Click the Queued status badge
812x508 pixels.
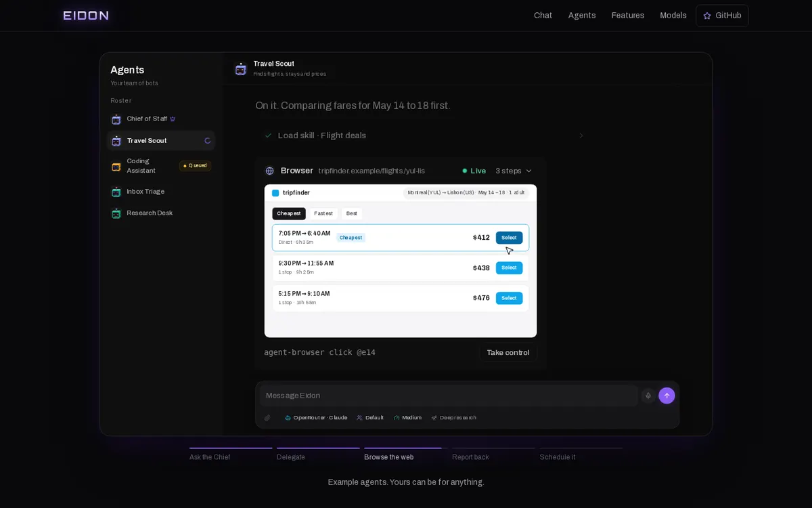[195, 166]
